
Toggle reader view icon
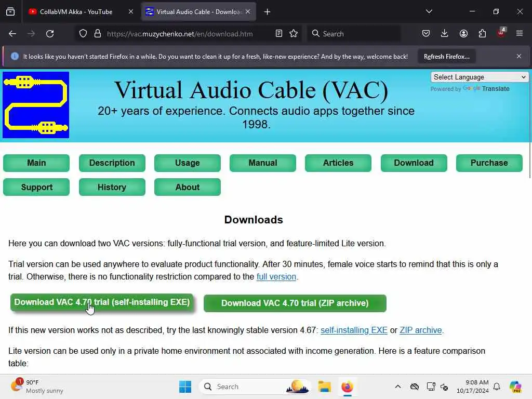tap(279, 34)
